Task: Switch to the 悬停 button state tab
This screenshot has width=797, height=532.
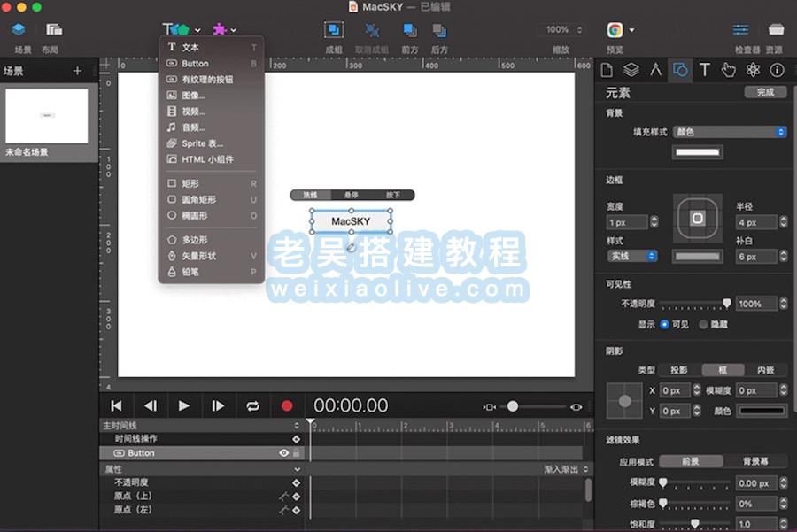Action: [350, 194]
